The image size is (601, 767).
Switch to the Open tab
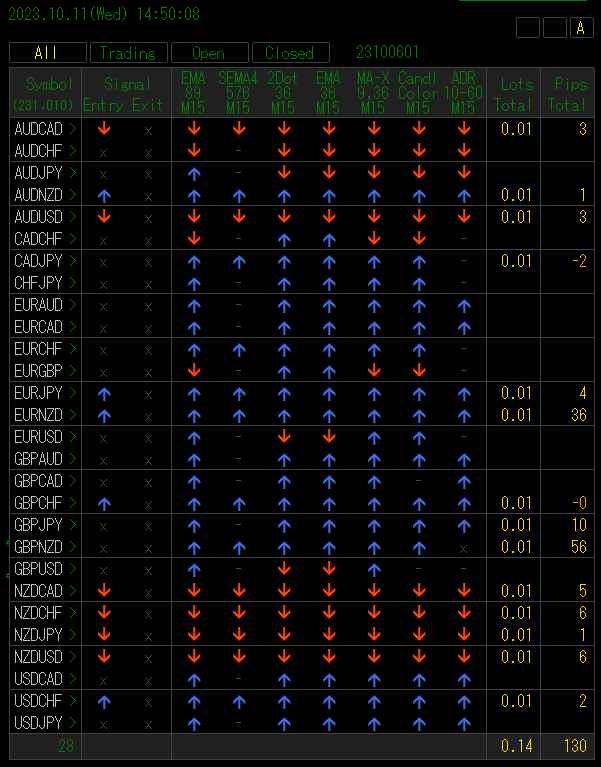click(210, 52)
